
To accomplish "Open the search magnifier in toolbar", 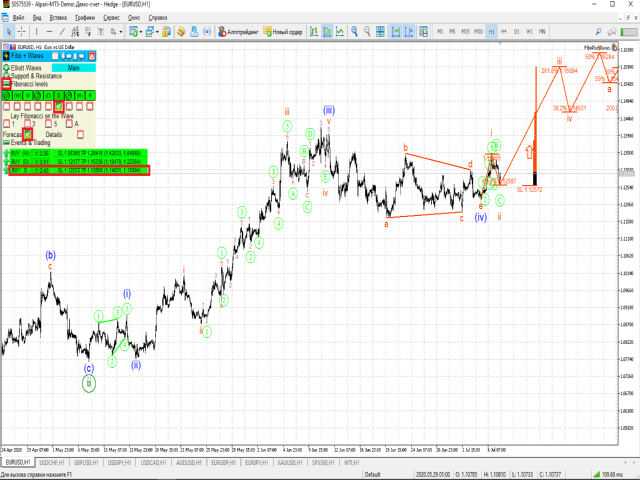I will [x=598, y=31].
